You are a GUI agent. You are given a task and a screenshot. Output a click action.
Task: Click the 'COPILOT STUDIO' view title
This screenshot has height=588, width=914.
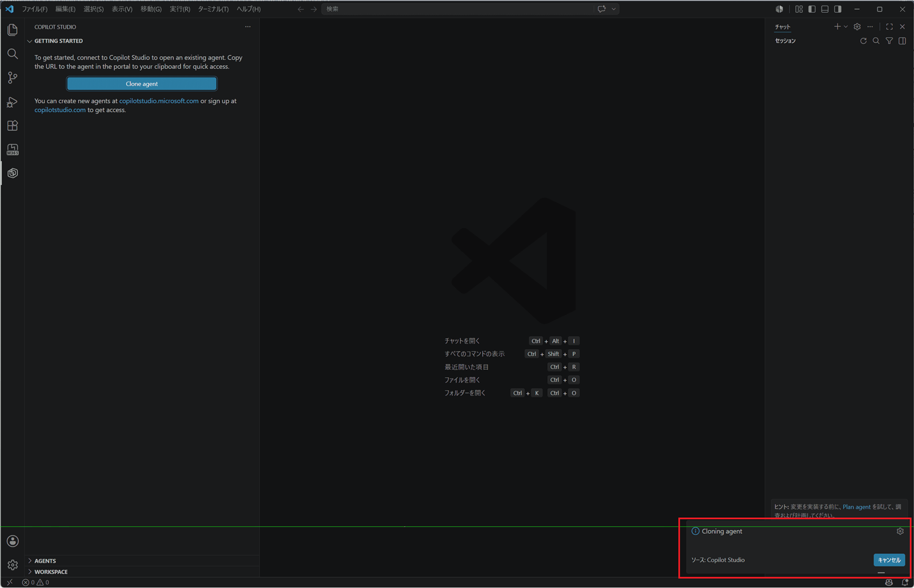pyautogui.click(x=55, y=27)
